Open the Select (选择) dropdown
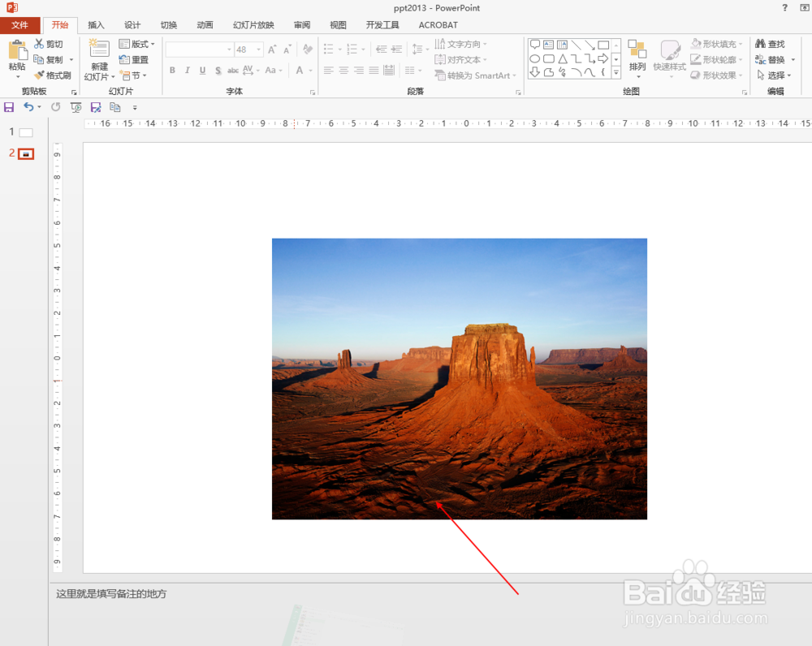This screenshot has width=812, height=646. click(x=774, y=75)
